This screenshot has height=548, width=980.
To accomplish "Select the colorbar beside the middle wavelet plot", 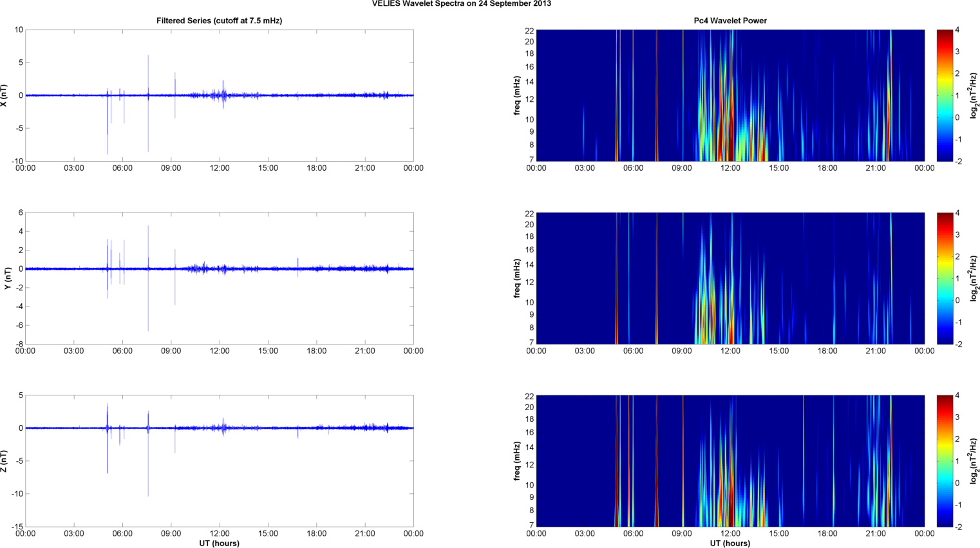I will pos(944,278).
